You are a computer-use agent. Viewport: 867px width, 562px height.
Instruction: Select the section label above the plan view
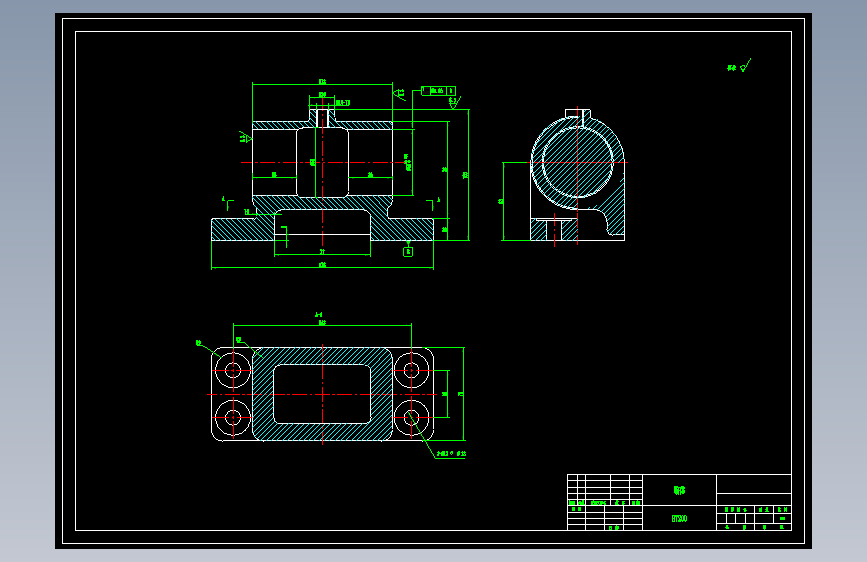pyautogui.click(x=318, y=315)
